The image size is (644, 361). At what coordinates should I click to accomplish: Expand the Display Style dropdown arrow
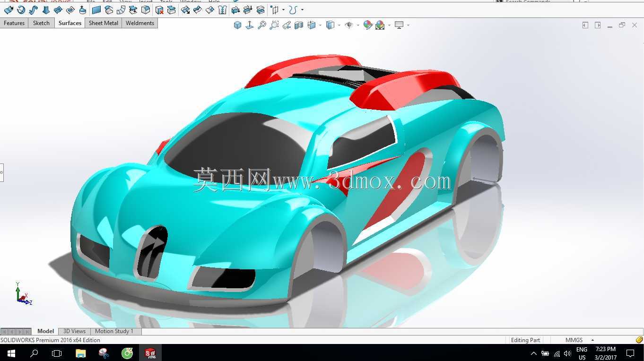point(339,26)
